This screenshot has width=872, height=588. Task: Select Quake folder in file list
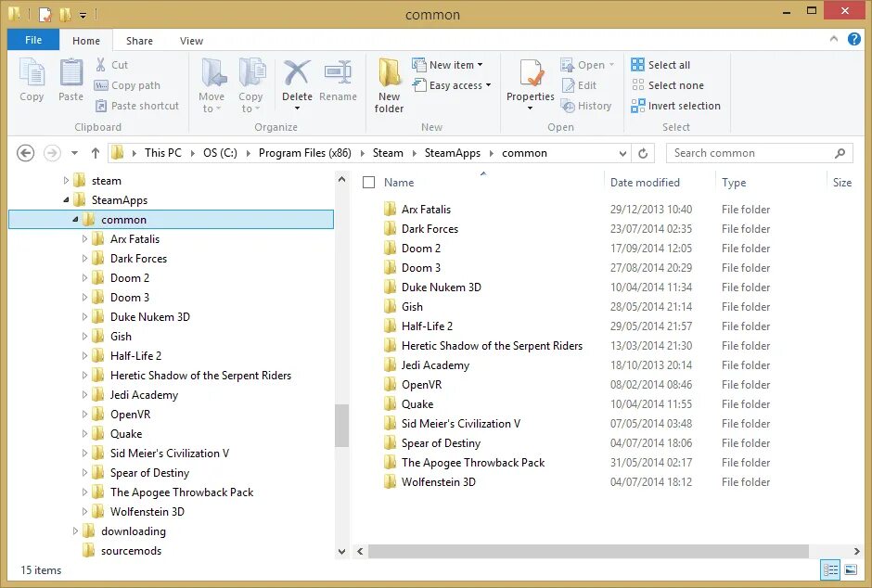417,404
